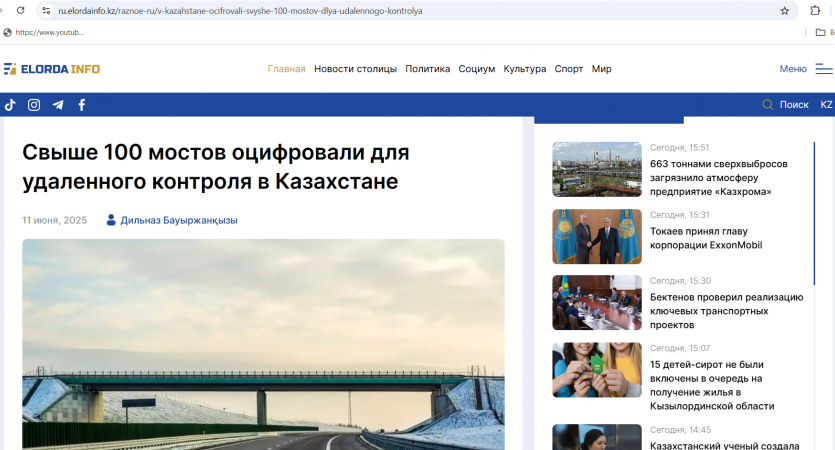
Task: Click the Elorda Info logo
Action: click(x=52, y=69)
